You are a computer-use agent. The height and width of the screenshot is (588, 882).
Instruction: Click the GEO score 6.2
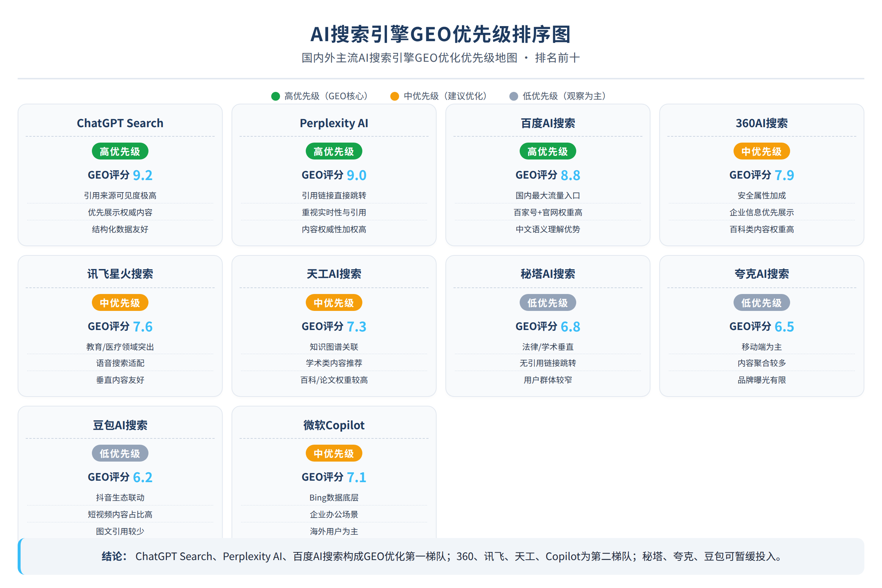pos(143,477)
